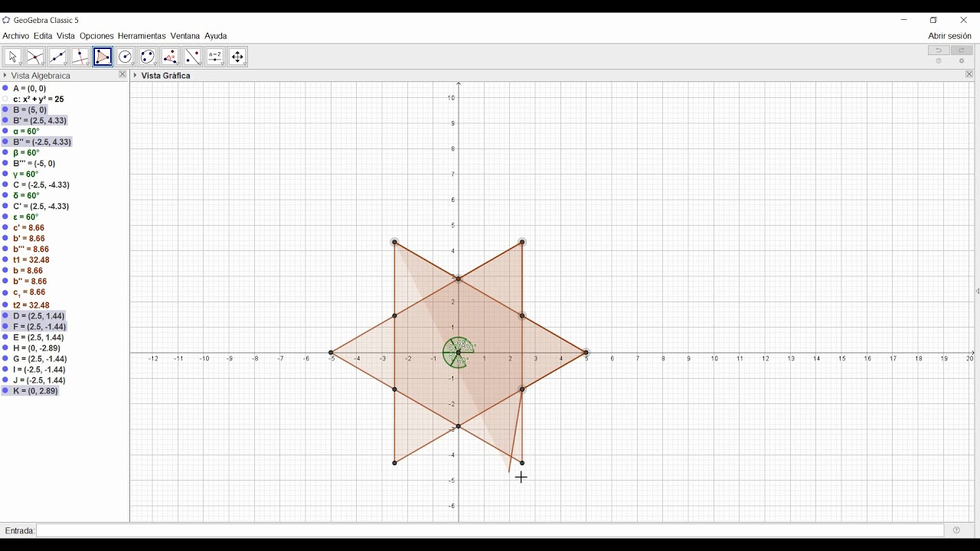Select the Line through two points tool
The image size is (980, 551).
[x=57, y=57]
